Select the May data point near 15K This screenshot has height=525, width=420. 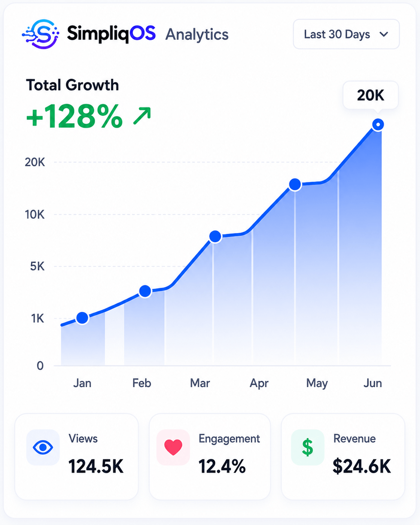(x=295, y=184)
